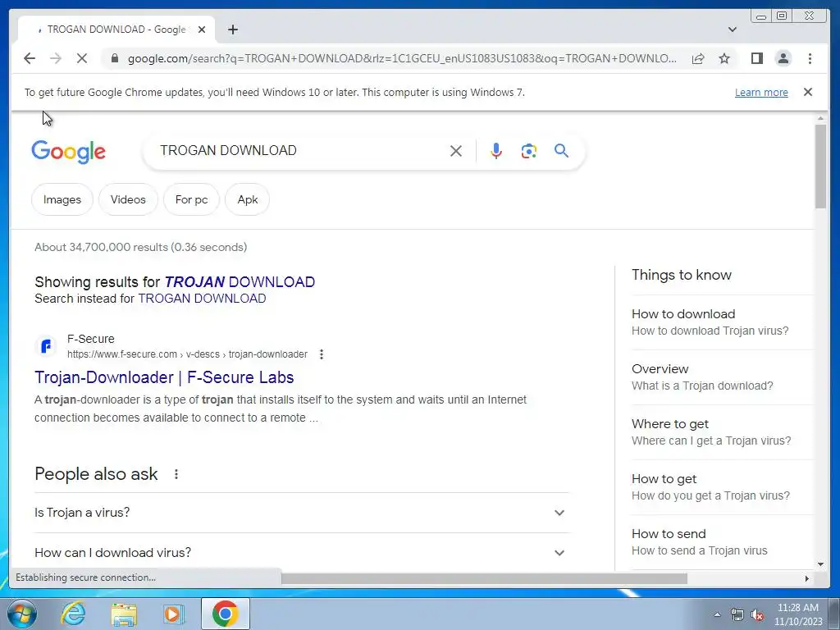Image resolution: width=840 pixels, height=630 pixels.
Task: Open the Chrome profile menu
Action: tap(783, 58)
